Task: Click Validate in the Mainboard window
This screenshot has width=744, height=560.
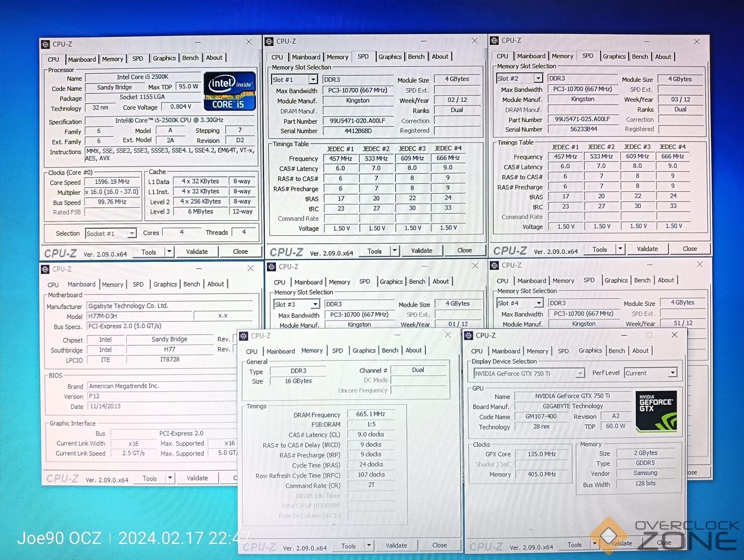Action: tap(197, 478)
